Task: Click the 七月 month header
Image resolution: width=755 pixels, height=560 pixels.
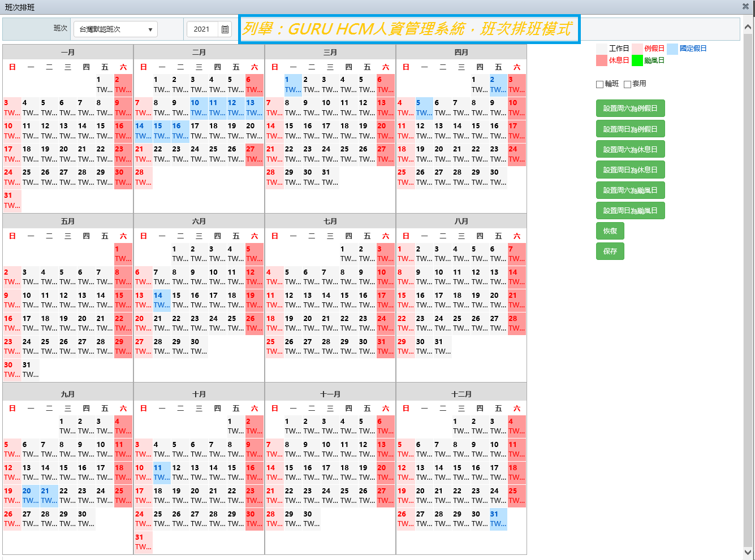Action: [330, 221]
